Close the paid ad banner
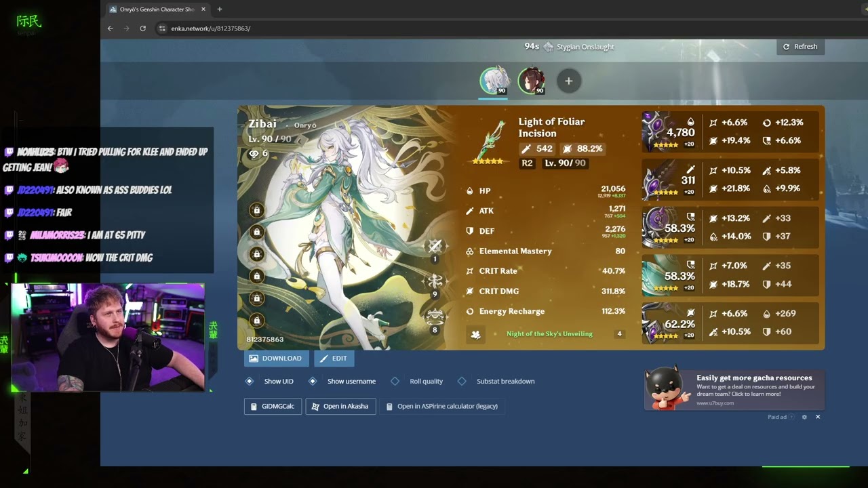The width and height of the screenshot is (868, 488). pyautogui.click(x=818, y=417)
